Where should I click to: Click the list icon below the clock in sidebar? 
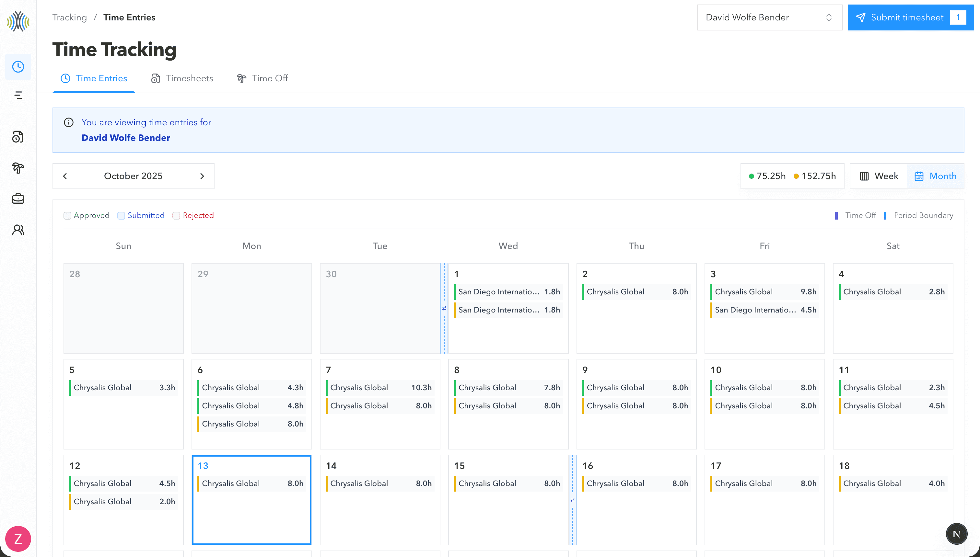[17, 95]
